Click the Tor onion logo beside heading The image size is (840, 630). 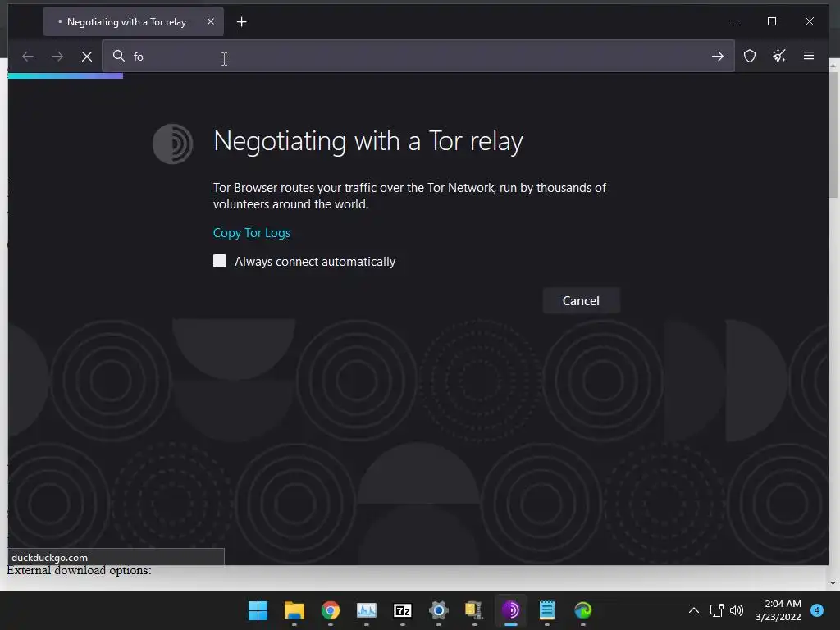pyautogui.click(x=172, y=144)
